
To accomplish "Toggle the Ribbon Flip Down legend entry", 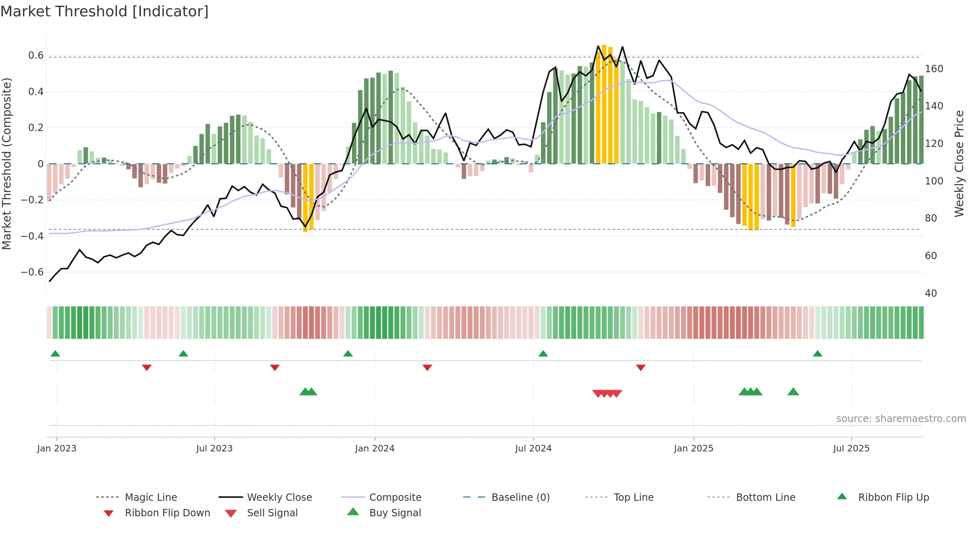I will 156,513.
